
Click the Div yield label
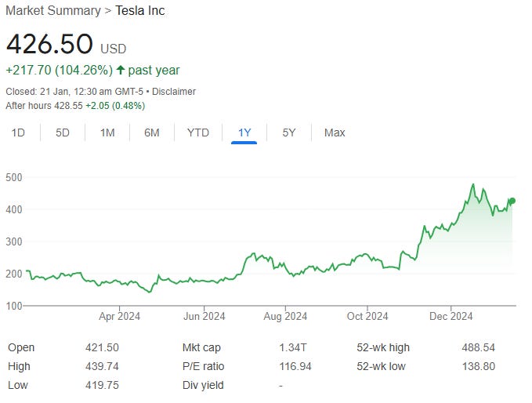pyautogui.click(x=203, y=385)
